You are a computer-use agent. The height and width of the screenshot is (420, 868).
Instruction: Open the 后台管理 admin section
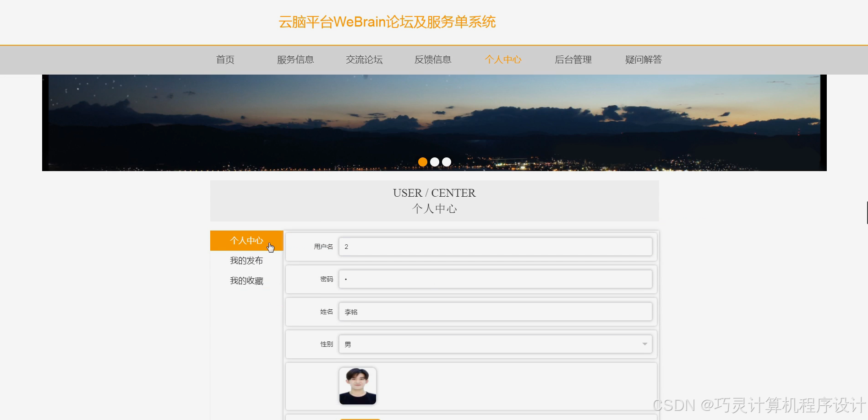(573, 59)
